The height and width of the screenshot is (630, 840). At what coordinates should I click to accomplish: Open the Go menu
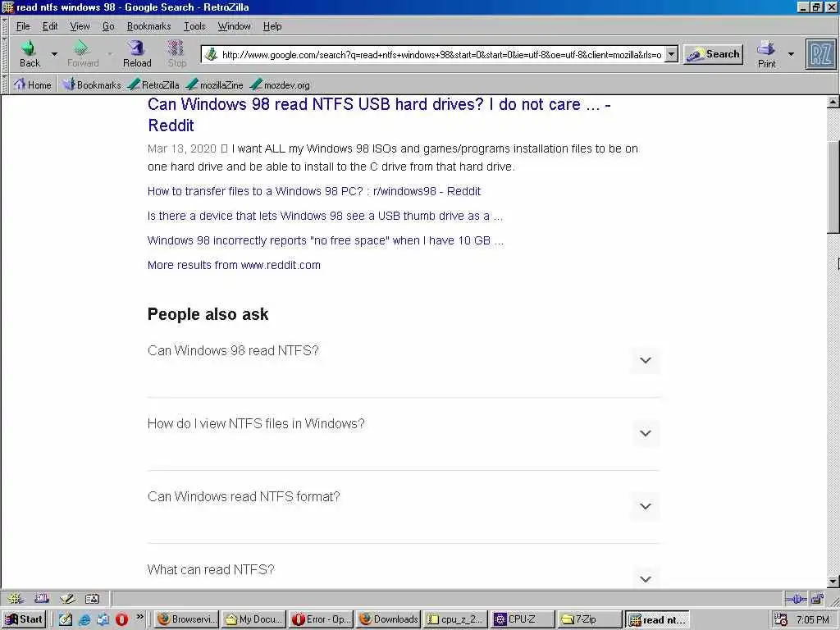[108, 26]
